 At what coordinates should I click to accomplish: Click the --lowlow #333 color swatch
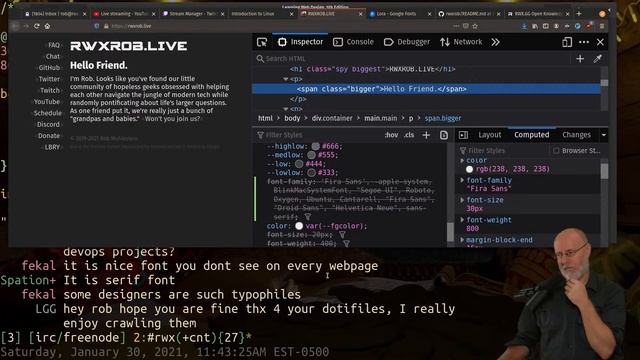click(311, 173)
